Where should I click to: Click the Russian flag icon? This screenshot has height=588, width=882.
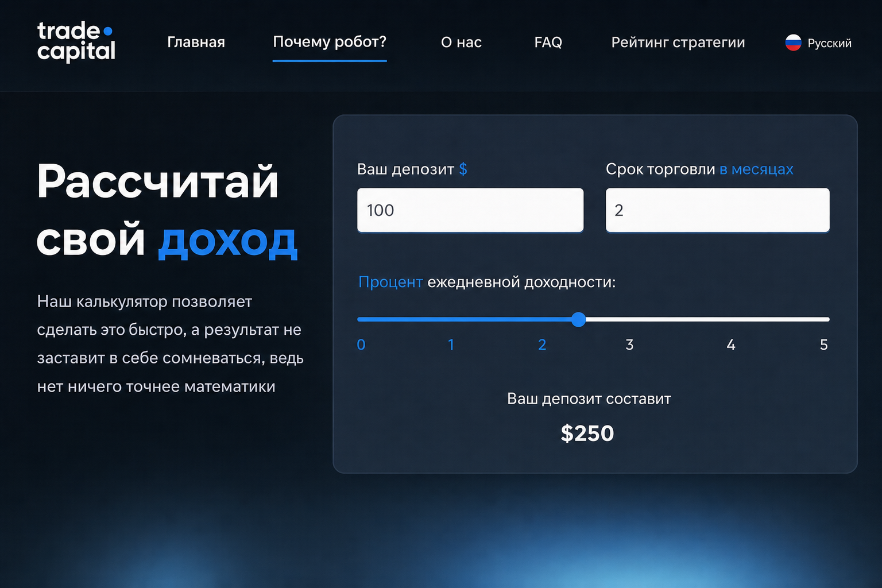pos(793,42)
